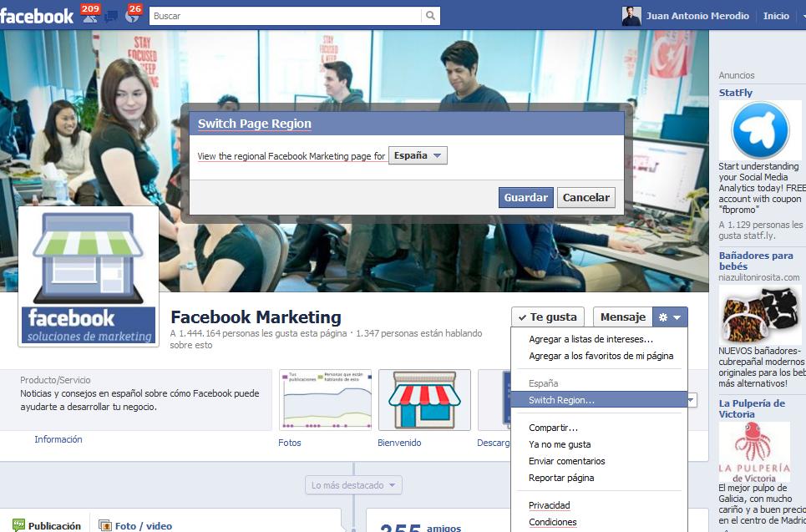
Task: Select Switch Region menu entry
Action: click(x=600, y=400)
